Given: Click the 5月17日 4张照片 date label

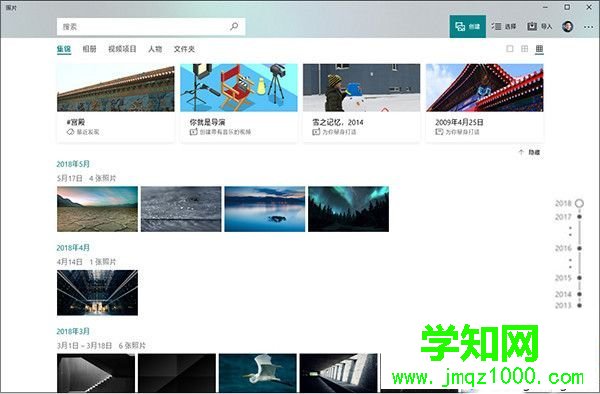Looking at the screenshot, I should click(x=86, y=178).
